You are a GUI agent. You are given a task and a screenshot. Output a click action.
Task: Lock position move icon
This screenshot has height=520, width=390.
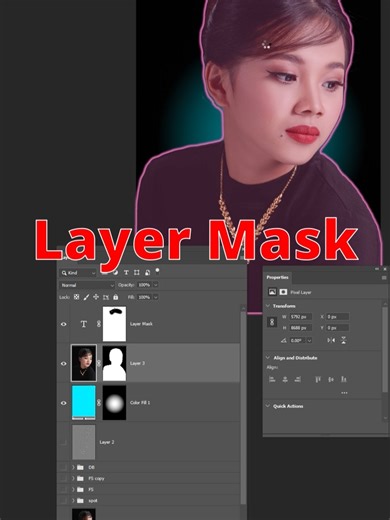coord(96,297)
